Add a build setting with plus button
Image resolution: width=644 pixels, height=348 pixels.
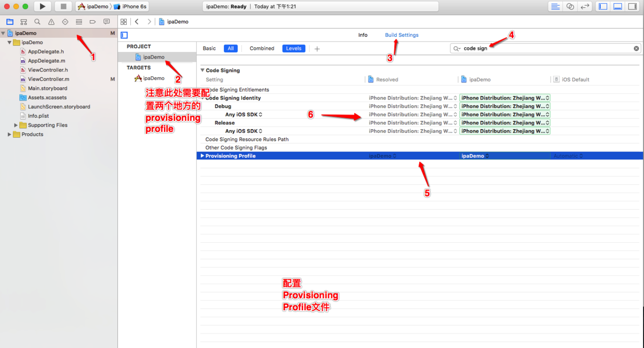[317, 49]
